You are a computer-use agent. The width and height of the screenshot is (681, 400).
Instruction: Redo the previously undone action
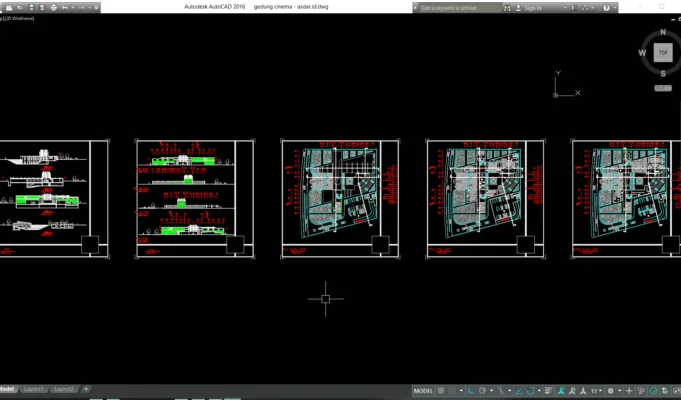pos(81,7)
